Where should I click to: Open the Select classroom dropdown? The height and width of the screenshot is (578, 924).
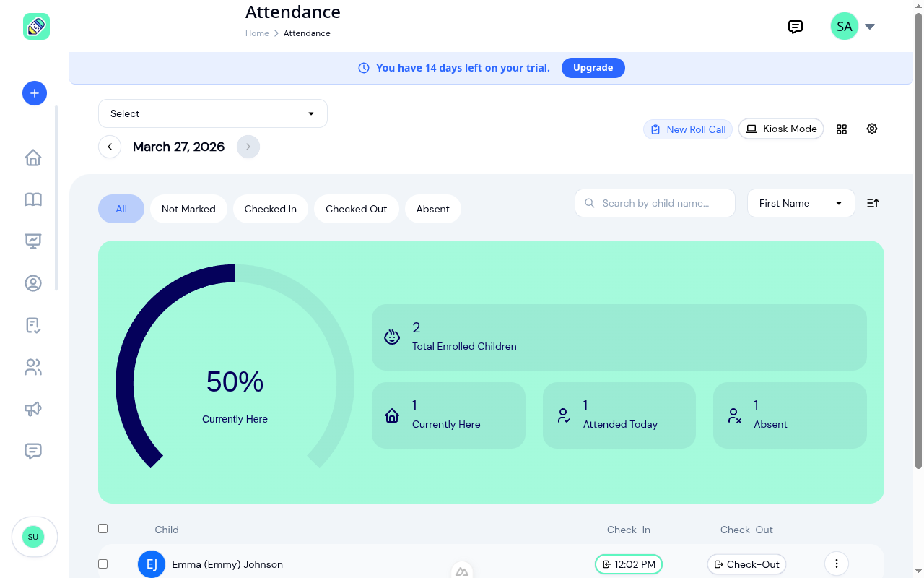point(213,113)
